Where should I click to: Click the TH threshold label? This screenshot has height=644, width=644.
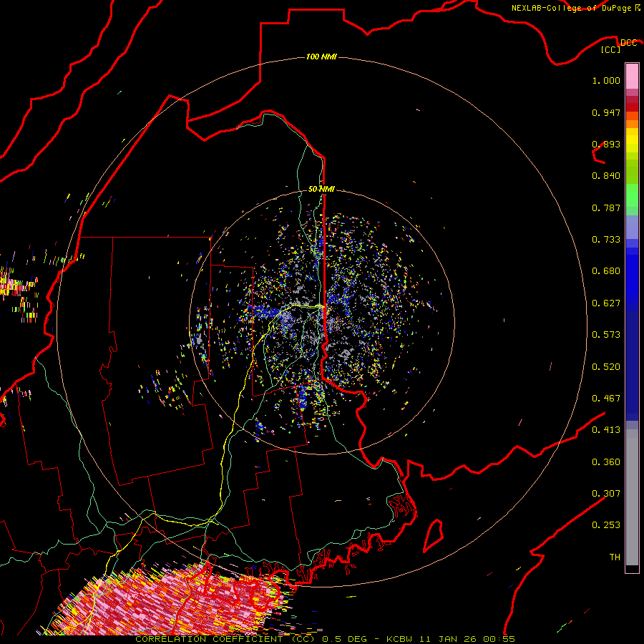coord(615,557)
